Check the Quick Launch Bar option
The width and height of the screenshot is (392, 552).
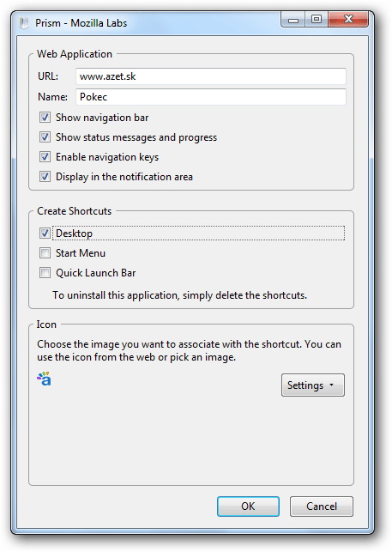pos(45,272)
